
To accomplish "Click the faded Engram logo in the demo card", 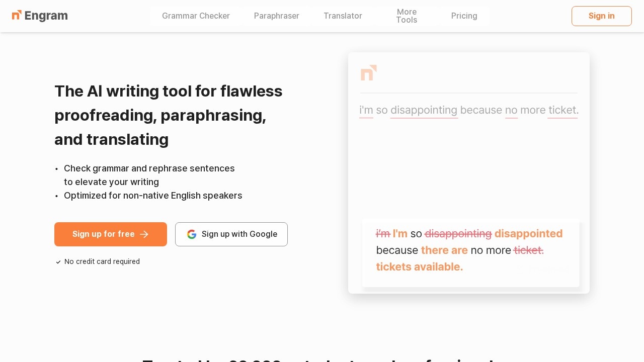I will [369, 73].
